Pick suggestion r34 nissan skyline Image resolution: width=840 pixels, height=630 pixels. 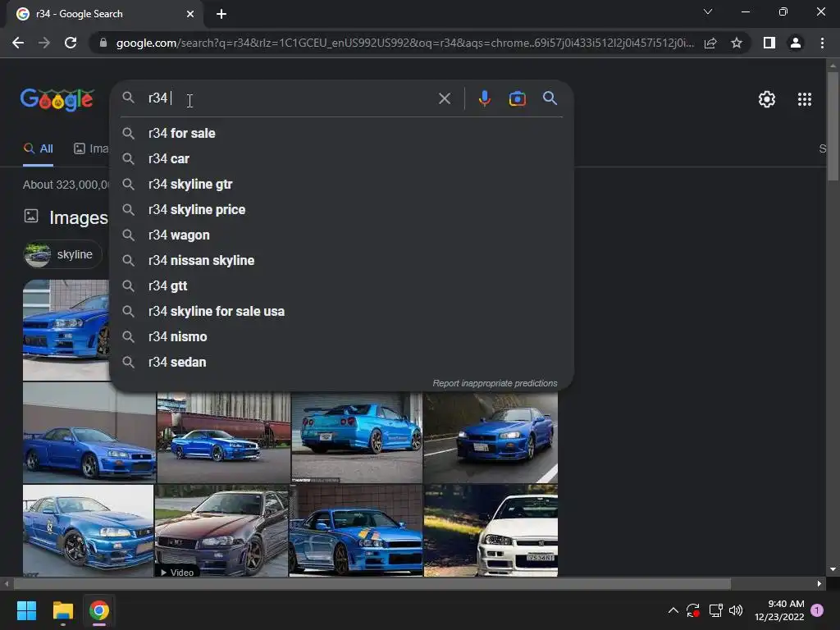[x=341, y=260]
